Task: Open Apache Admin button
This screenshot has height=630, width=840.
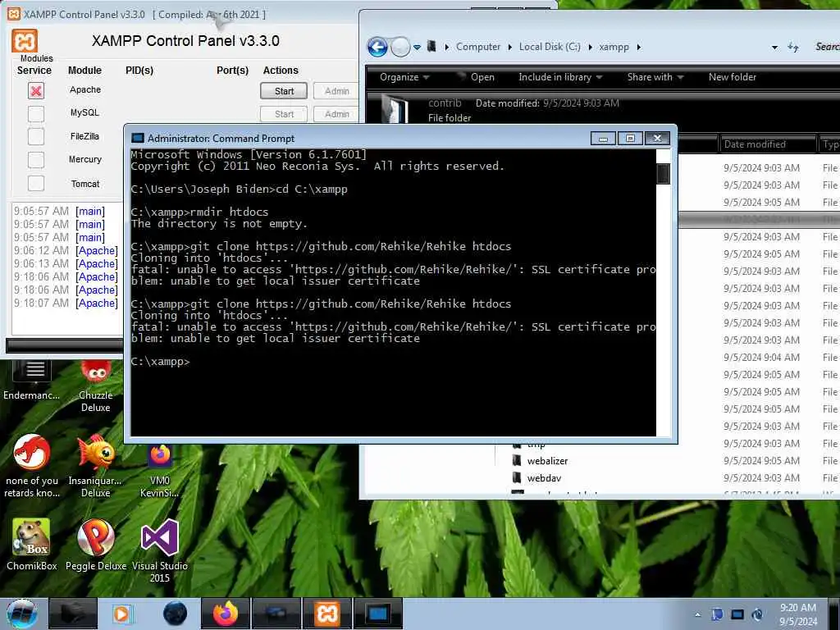Action: point(336,91)
